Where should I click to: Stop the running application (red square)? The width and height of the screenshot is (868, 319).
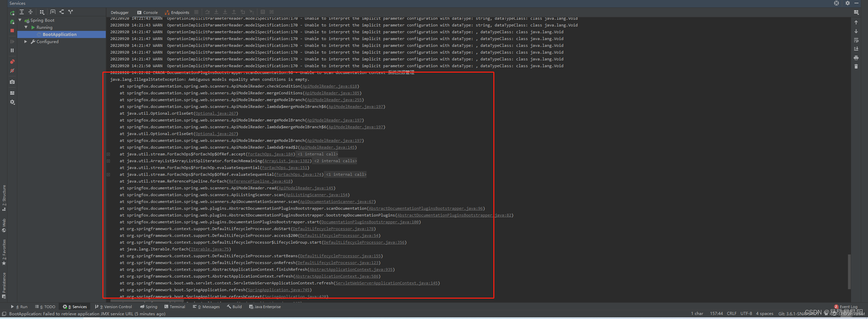[12, 31]
